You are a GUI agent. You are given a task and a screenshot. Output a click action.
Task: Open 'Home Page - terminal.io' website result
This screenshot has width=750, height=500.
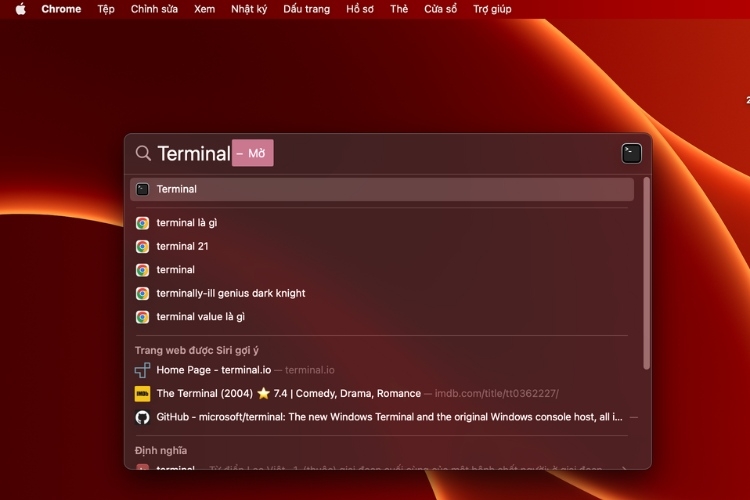pyautogui.click(x=382, y=370)
